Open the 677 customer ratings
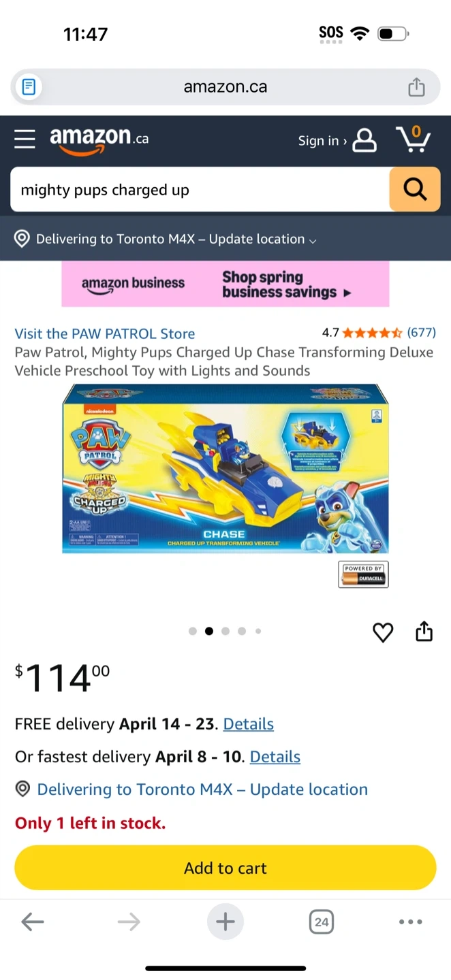 pos(421,333)
